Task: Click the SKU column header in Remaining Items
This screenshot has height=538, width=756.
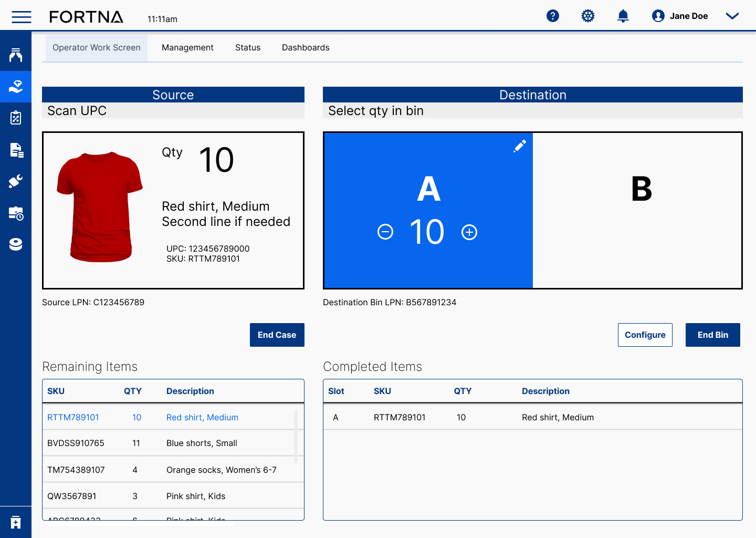Action: point(56,391)
